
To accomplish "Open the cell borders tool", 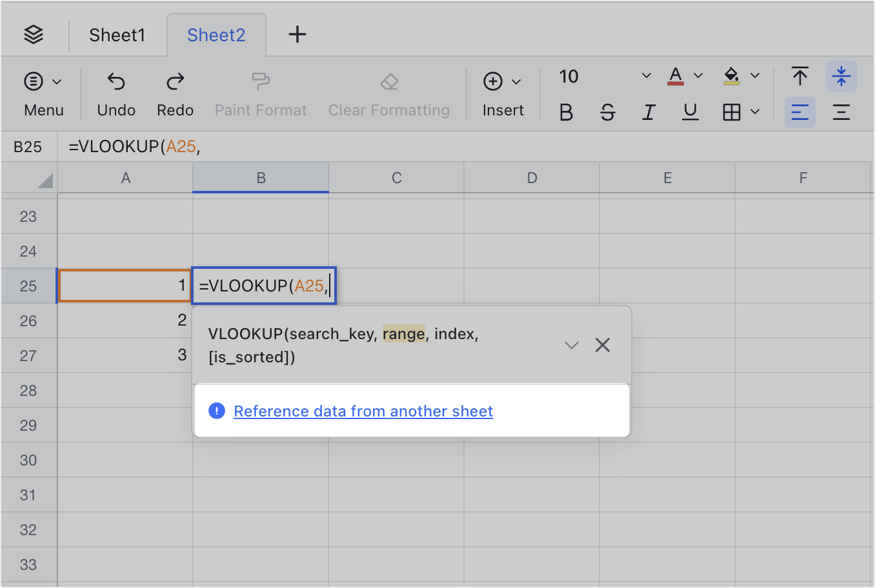I will [x=732, y=113].
